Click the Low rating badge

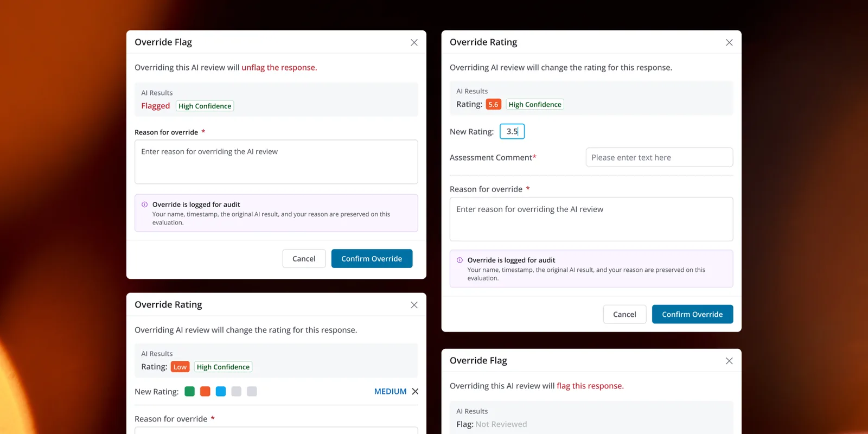pyautogui.click(x=180, y=367)
